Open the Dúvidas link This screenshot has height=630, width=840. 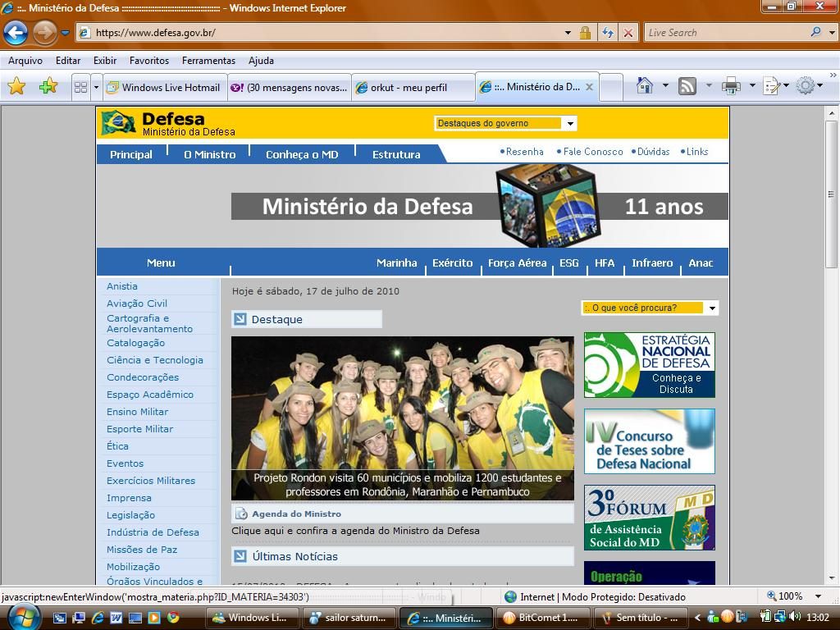point(654,152)
